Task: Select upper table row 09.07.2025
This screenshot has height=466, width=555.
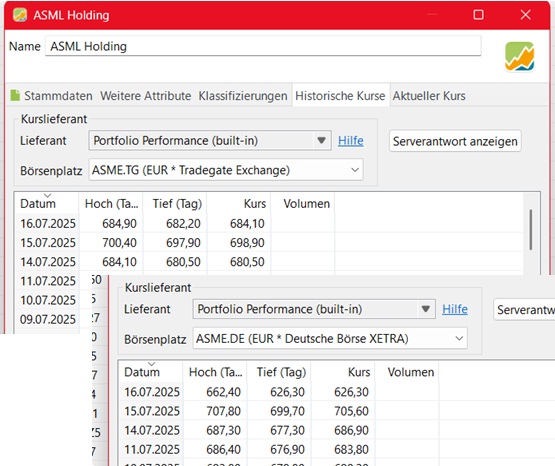Action: click(x=48, y=319)
